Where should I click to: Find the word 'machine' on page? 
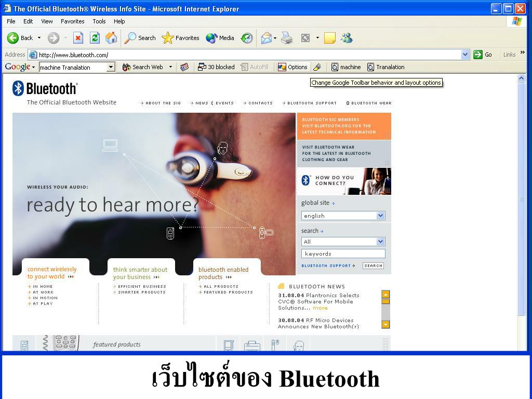(346, 67)
